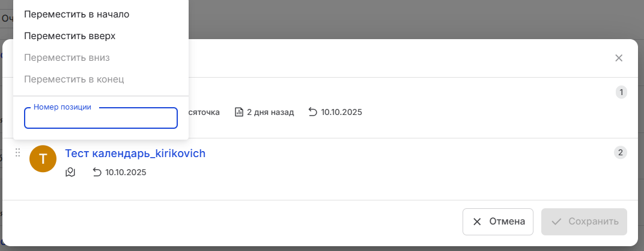This screenshot has width=644, height=251.
Task: Click the position badge number 2
Action: click(x=621, y=152)
